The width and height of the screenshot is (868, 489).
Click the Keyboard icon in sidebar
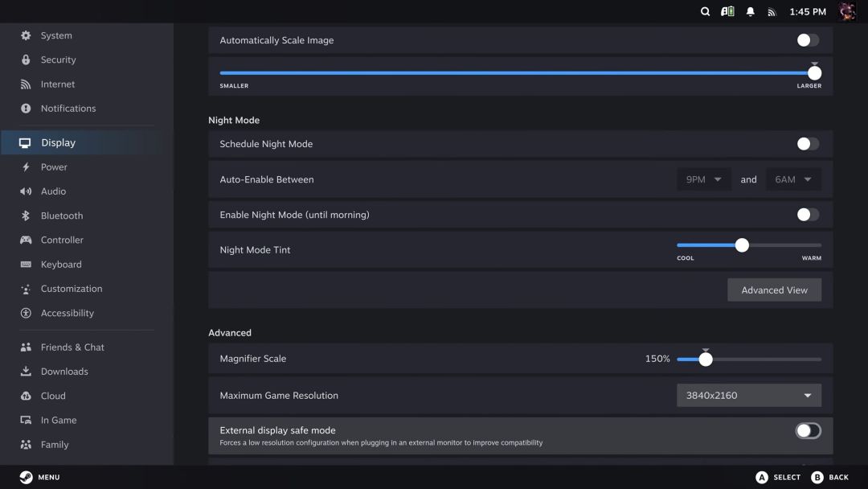point(26,264)
